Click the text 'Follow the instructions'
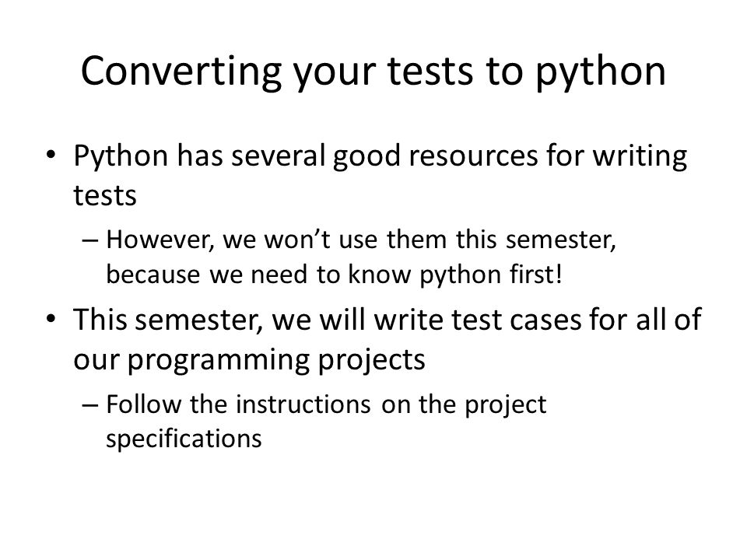Screen dimensions: 747x560 [238, 404]
